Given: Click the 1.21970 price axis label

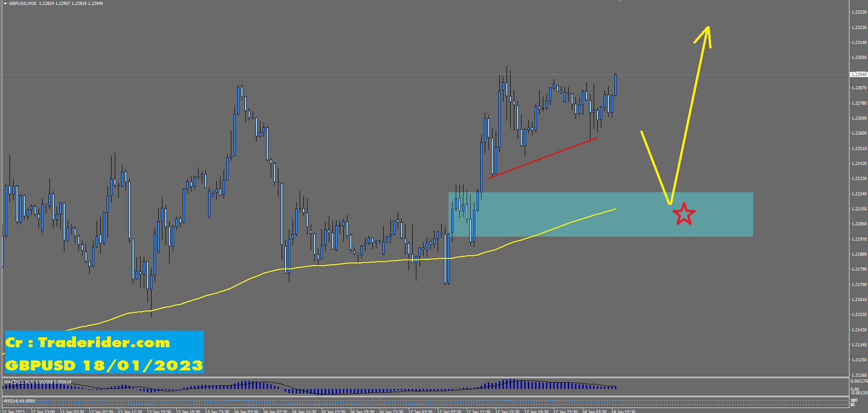Looking at the screenshot, I should (859, 239).
